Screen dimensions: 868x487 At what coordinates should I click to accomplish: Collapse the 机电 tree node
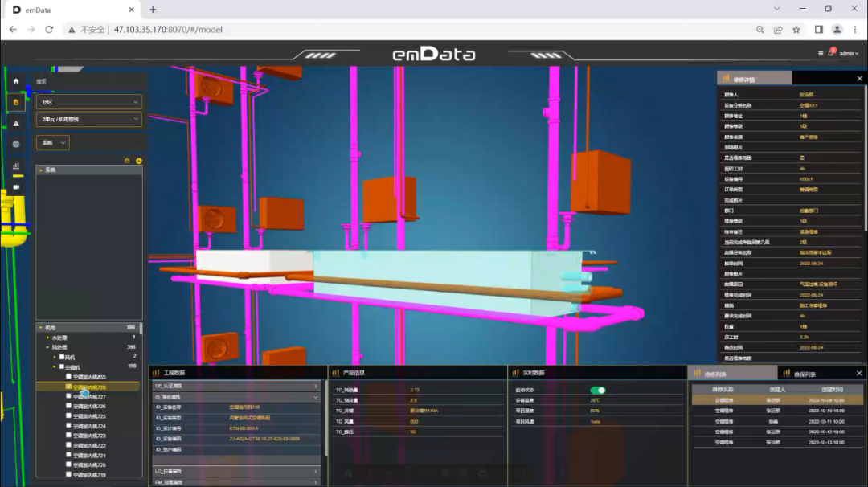point(40,328)
